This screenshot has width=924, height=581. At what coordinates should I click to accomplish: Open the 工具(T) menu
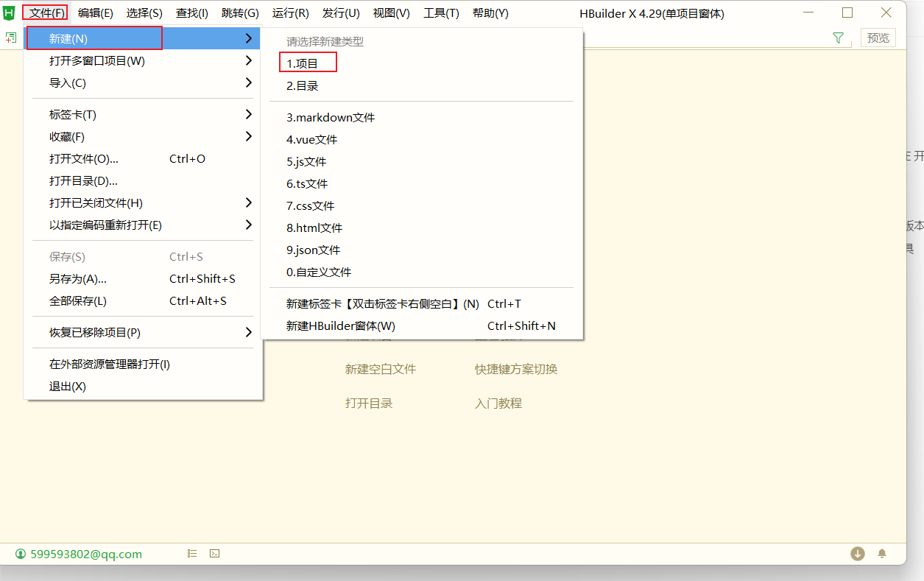click(441, 13)
